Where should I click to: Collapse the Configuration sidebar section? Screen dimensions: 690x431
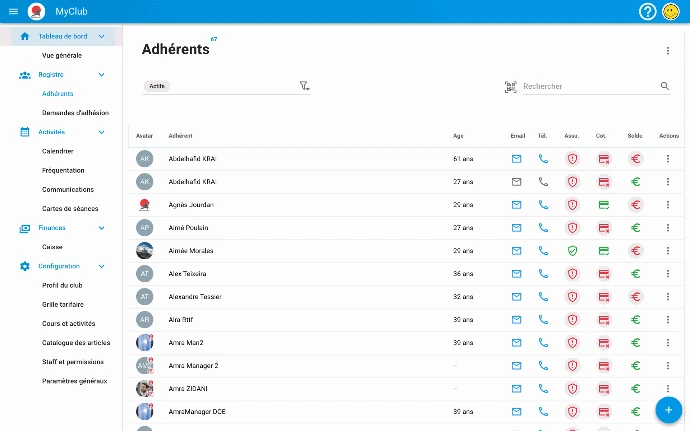click(x=101, y=266)
